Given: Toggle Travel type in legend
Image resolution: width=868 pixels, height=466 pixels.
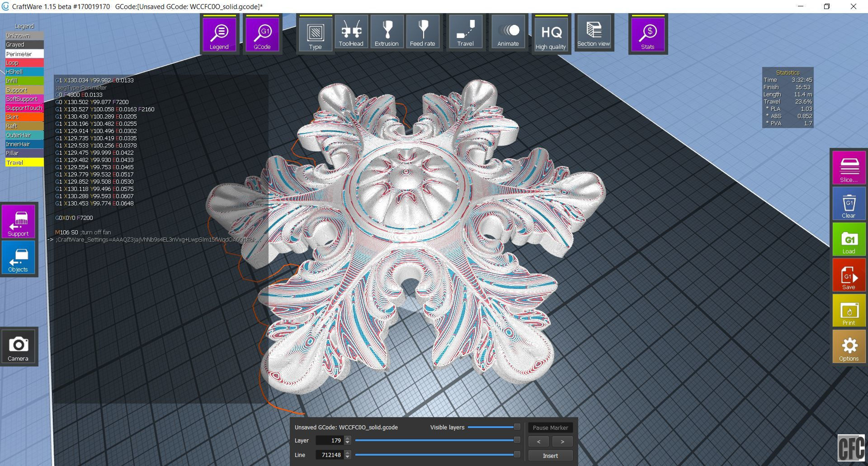Looking at the screenshot, I should (x=24, y=162).
